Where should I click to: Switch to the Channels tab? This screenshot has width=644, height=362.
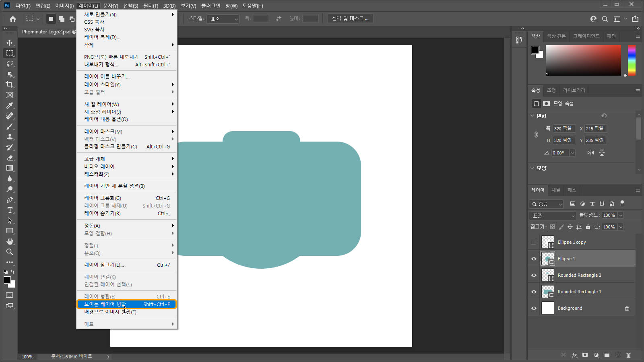[x=555, y=190]
